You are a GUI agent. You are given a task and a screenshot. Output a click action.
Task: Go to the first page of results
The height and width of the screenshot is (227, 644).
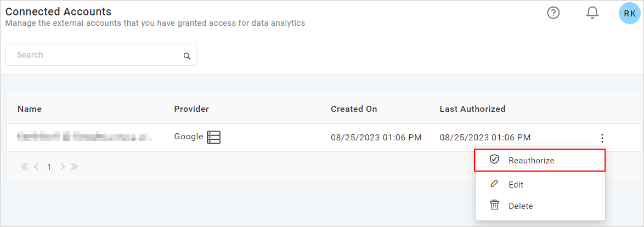point(25,167)
